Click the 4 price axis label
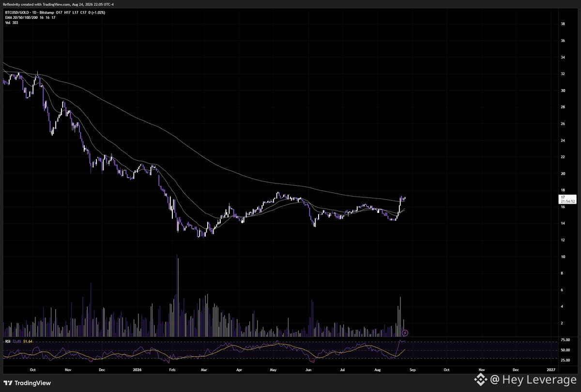 (x=562, y=306)
